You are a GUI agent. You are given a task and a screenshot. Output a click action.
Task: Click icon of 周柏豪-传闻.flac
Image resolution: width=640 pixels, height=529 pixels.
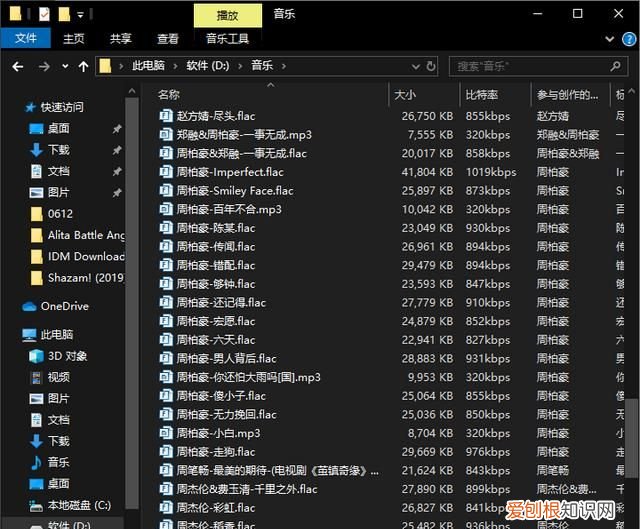coord(166,247)
